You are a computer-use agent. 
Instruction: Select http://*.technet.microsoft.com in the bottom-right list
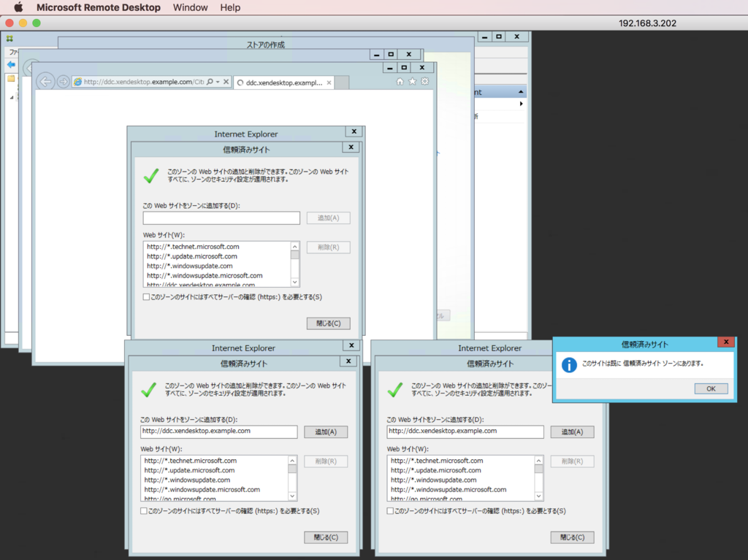(x=437, y=461)
